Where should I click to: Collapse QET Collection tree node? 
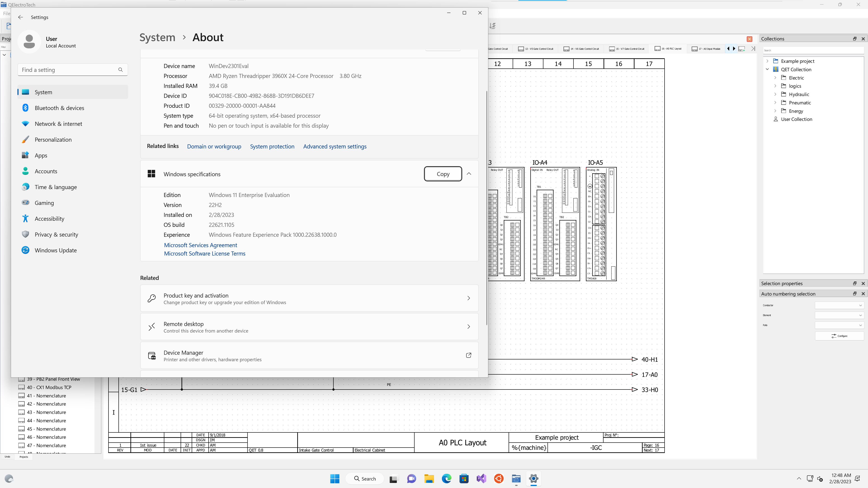tap(767, 69)
